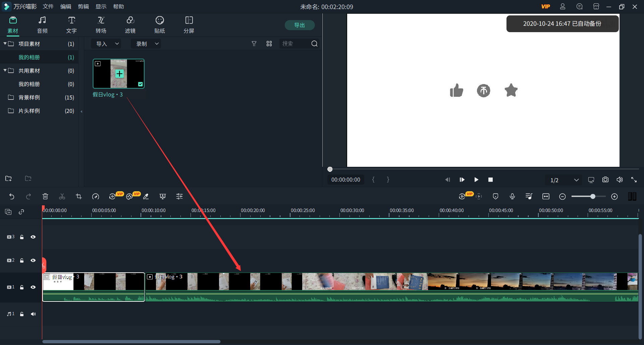The height and width of the screenshot is (345, 644).
Task: Click the snapshot camera icon
Action: coord(605,180)
